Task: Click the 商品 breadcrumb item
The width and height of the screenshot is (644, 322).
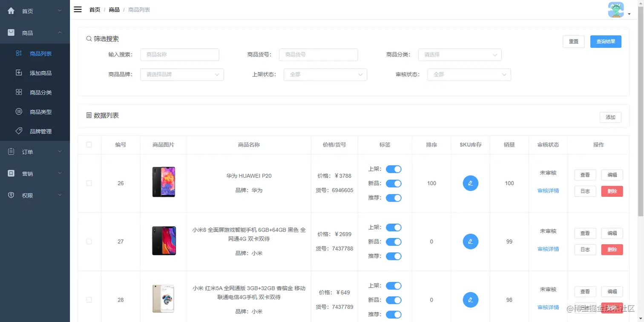Action: click(114, 9)
